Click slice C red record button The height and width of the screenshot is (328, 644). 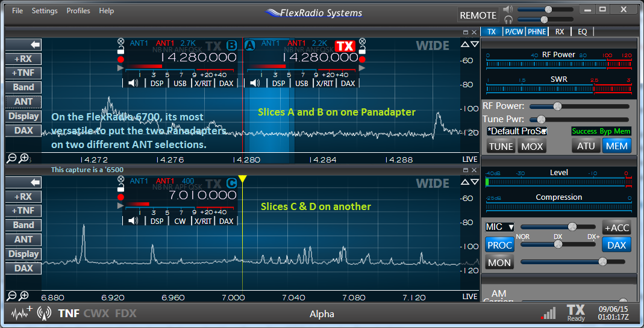[120, 197]
